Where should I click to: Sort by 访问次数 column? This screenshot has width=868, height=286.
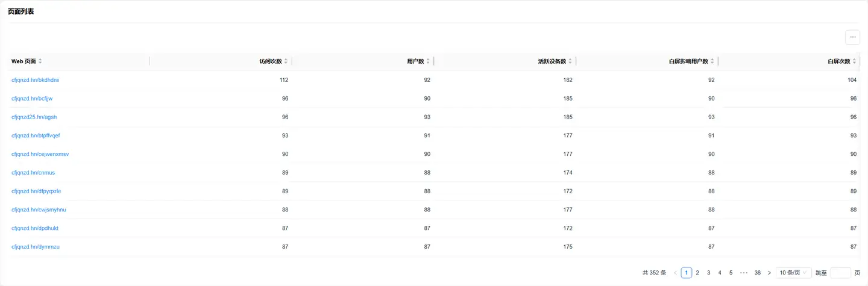(x=286, y=61)
